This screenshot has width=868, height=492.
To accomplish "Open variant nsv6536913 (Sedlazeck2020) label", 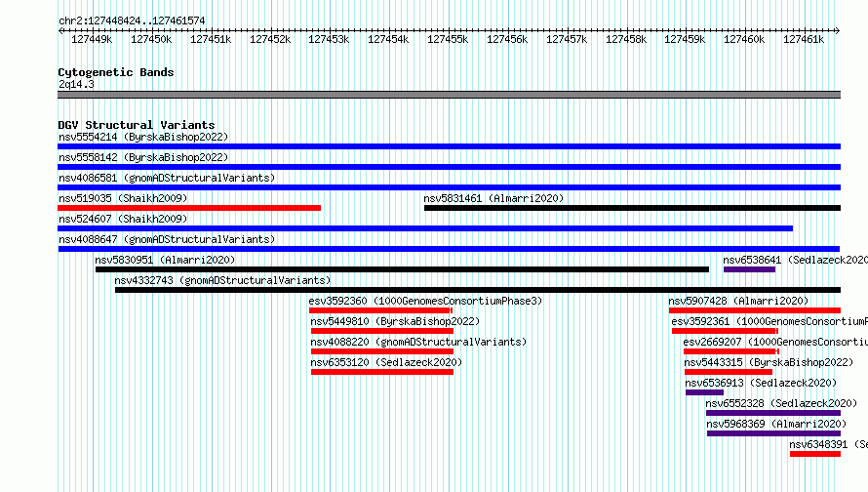I will pos(761,383).
